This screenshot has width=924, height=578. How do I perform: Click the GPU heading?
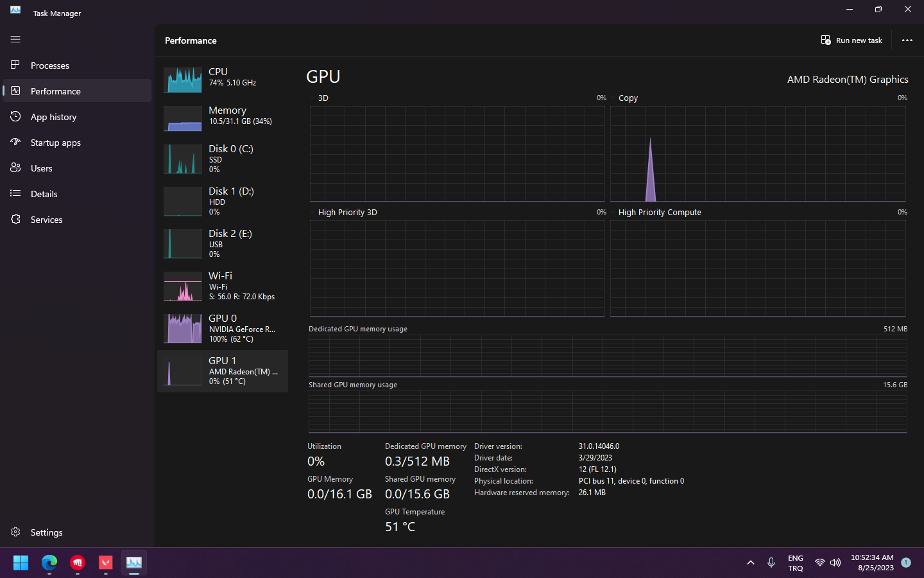pos(323,76)
